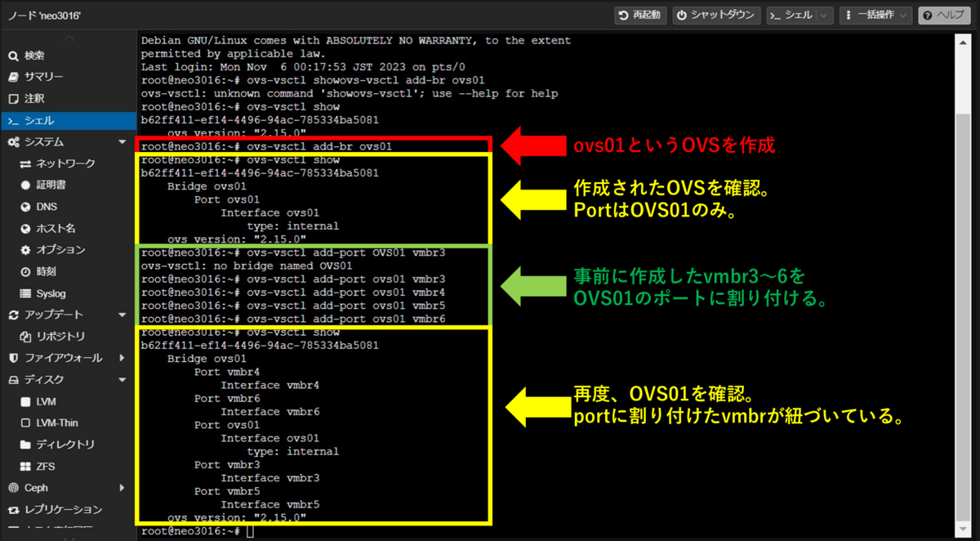The width and height of the screenshot is (980, 541).
Task: Click the power icon on シャットダウン button
Action: point(681,16)
